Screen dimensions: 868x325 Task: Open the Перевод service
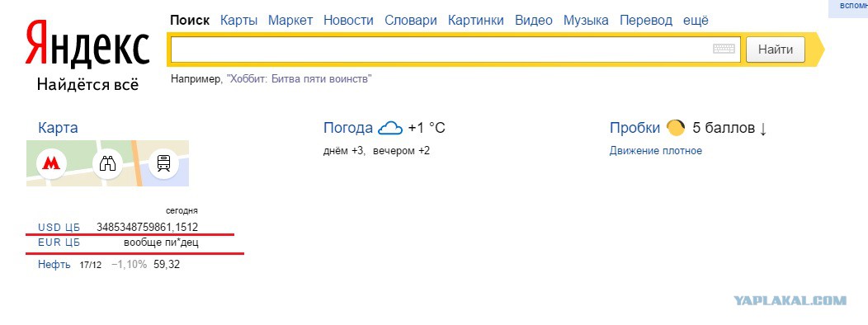tap(646, 21)
